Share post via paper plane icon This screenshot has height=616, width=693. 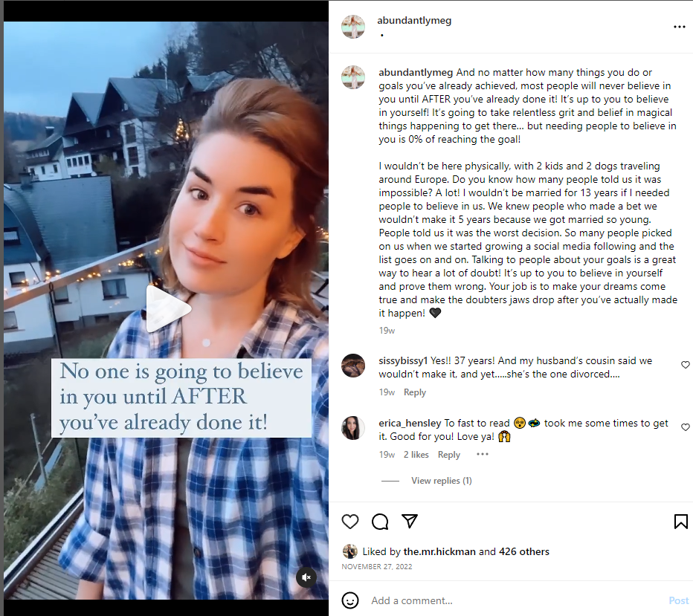pyautogui.click(x=410, y=521)
